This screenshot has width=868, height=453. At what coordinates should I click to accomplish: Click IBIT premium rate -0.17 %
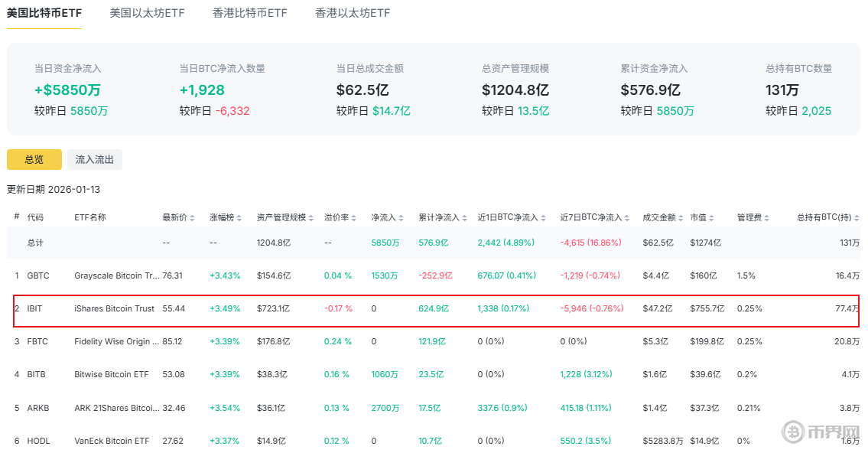(x=338, y=308)
